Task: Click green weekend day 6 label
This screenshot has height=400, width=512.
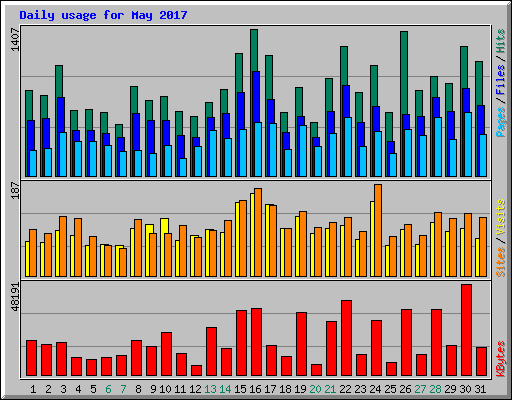Action: [108, 389]
